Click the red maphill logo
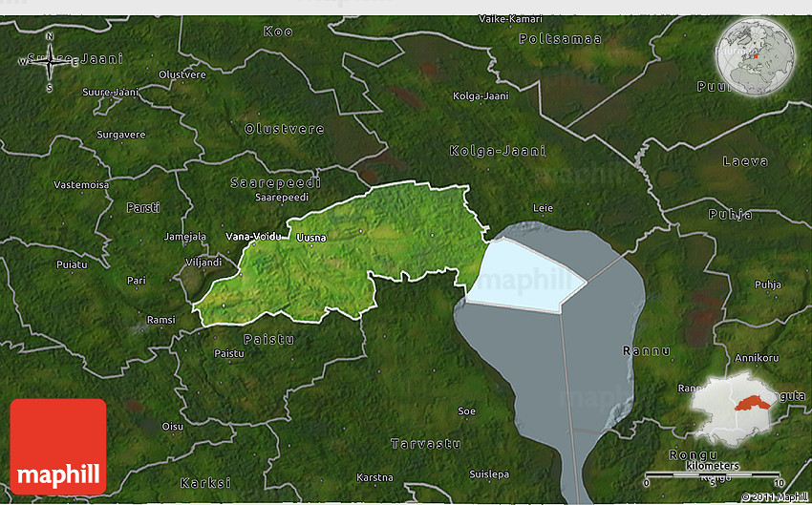This screenshot has width=812, height=505. click(x=58, y=446)
